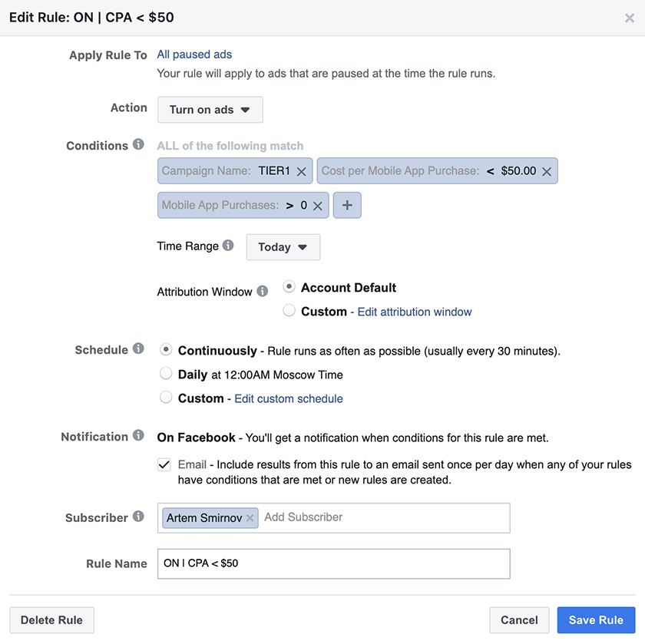Add a new condition with plus button

pyautogui.click(x=347, y=206)
